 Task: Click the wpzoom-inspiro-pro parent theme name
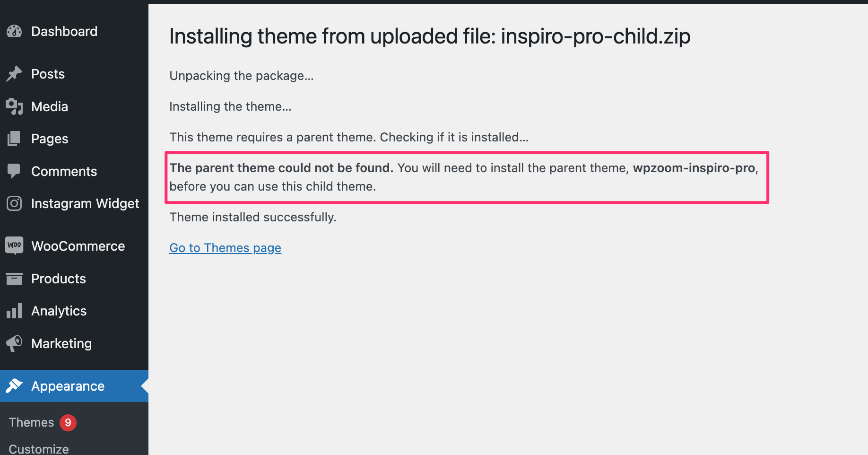tap(694, 168)
